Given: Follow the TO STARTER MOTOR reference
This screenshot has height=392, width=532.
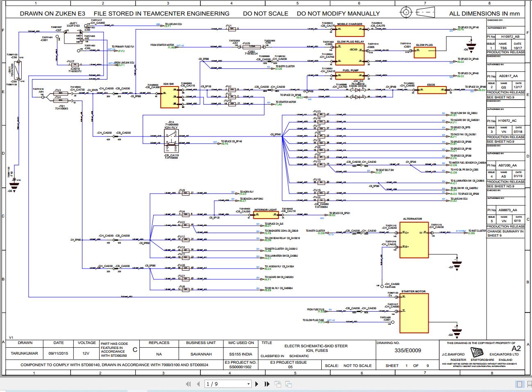Looking at the screenshot, I should click(x=287, y=103).
